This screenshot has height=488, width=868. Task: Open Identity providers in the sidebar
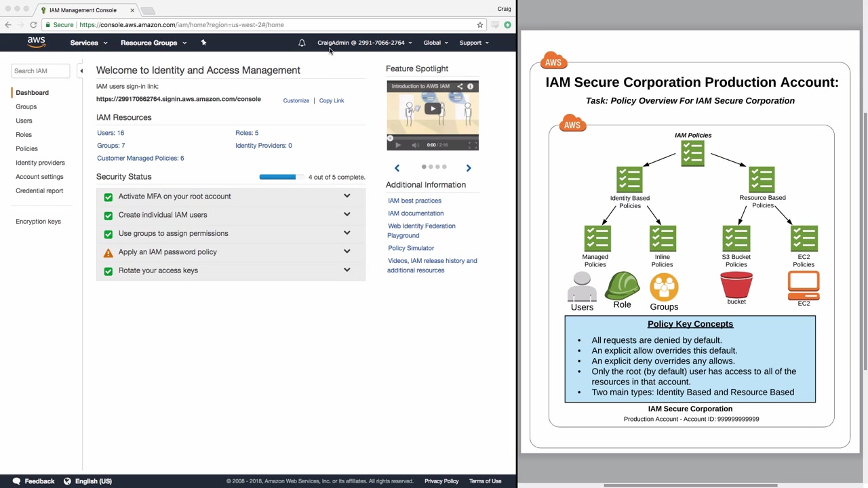tap(41, 163)
